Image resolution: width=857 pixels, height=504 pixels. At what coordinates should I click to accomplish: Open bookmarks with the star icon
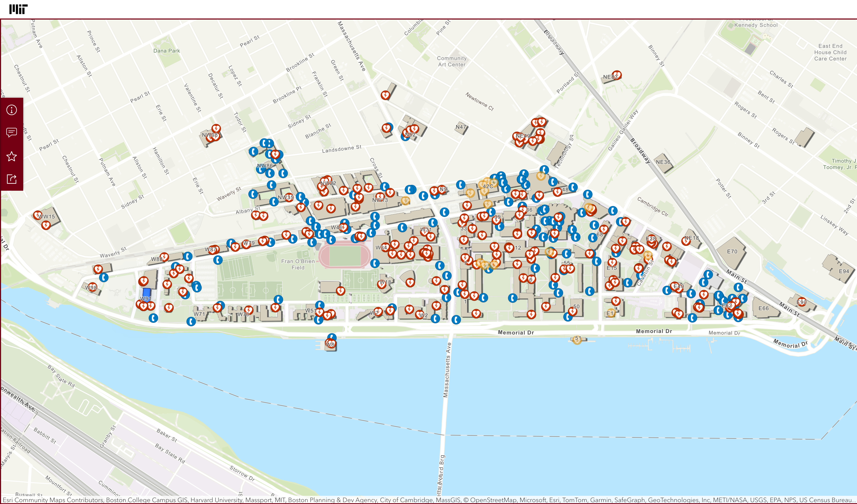12,156
